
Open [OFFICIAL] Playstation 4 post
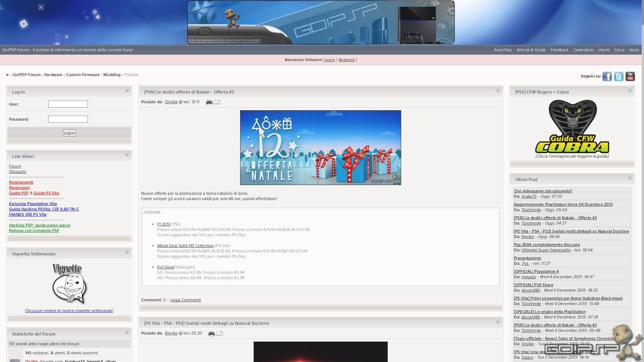pos(536,271)
